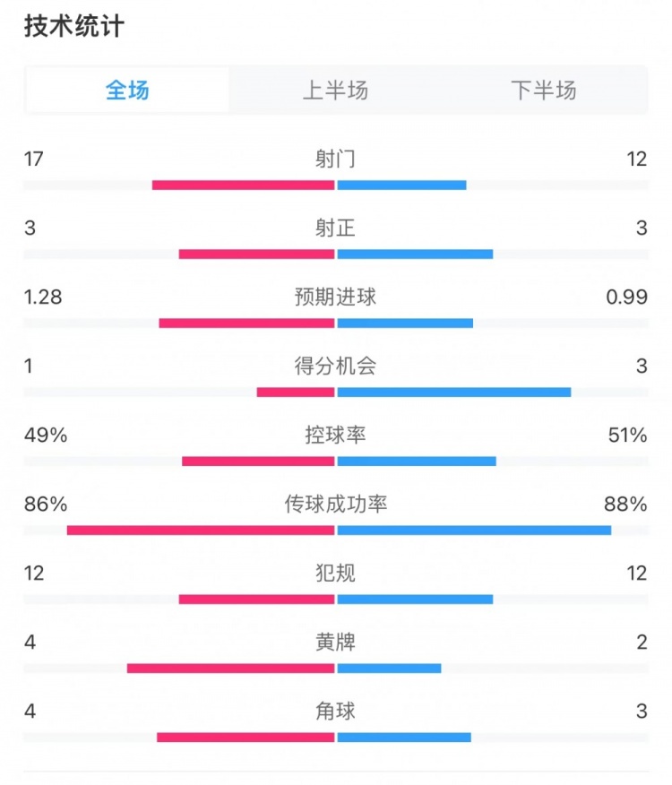Click the 射门 stat label

click(335, 160)
